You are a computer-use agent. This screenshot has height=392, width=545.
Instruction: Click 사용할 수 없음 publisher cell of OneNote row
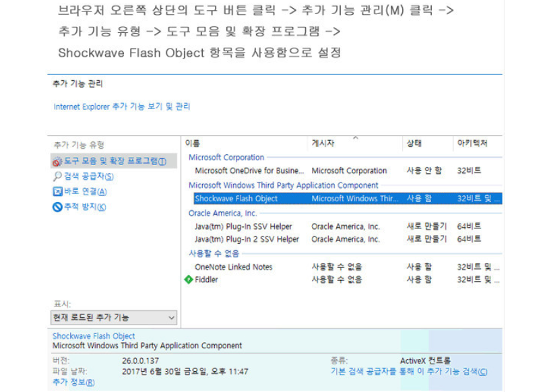coord(336,267)
